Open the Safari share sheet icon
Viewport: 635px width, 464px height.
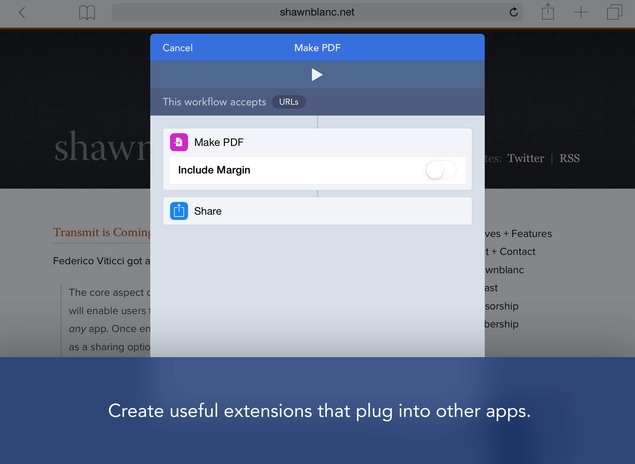coord(548,11)
